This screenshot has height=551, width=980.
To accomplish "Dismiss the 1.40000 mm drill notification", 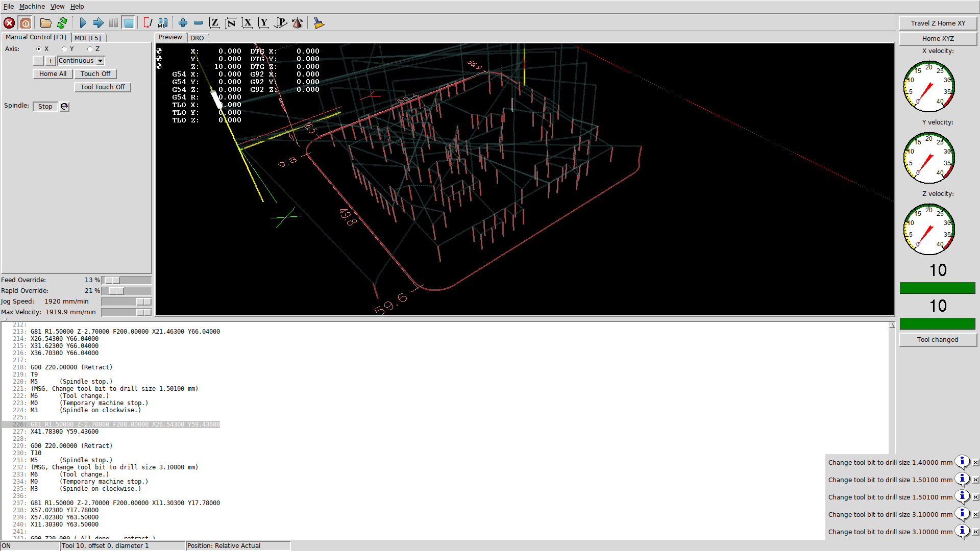I will (975, 463).
